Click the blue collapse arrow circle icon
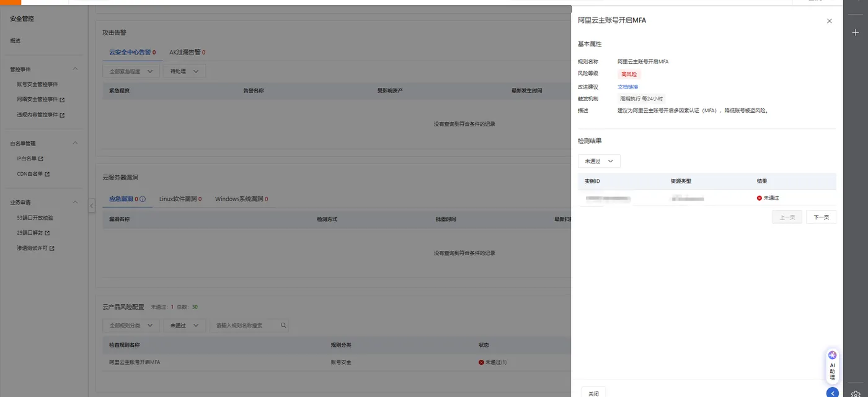 (x=832, y=393)
